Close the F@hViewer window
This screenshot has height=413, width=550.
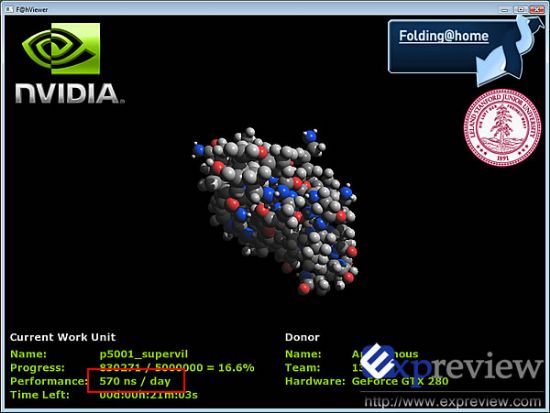click(x=537, y=10)
